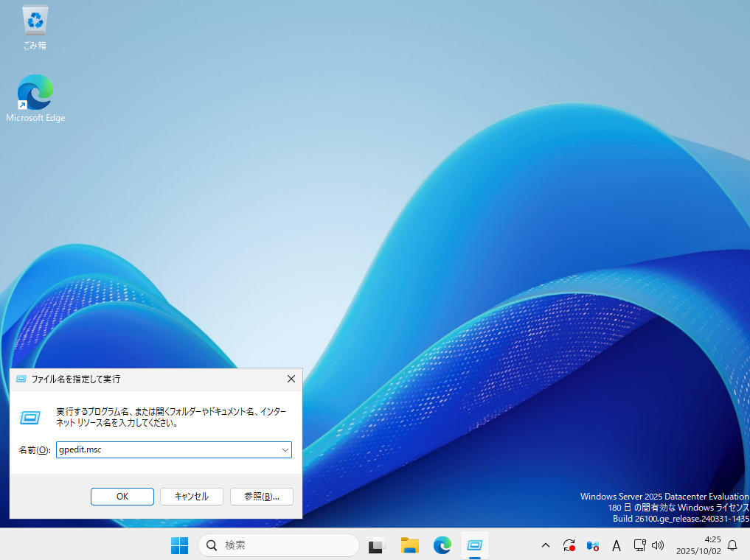Open the ごみ箱 recycle bin desktop icon
The height and width of the screenshot is (560, 750).
point(35,27)
